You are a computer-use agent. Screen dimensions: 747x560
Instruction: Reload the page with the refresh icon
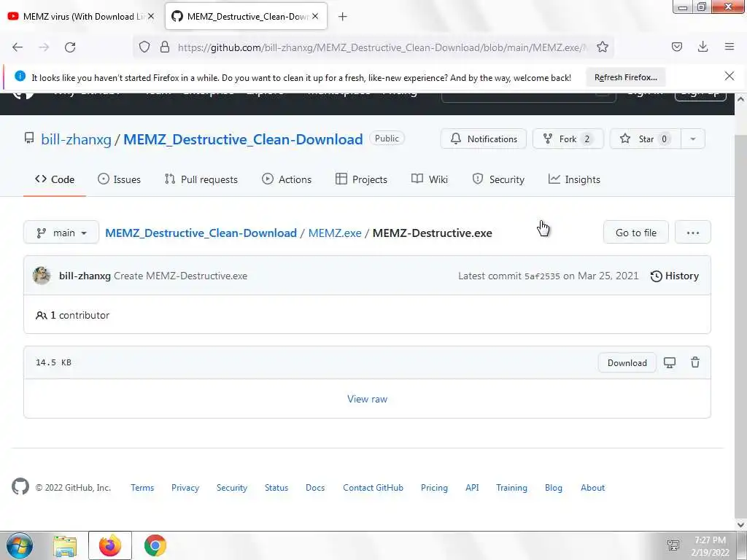[x=70, y=47]
